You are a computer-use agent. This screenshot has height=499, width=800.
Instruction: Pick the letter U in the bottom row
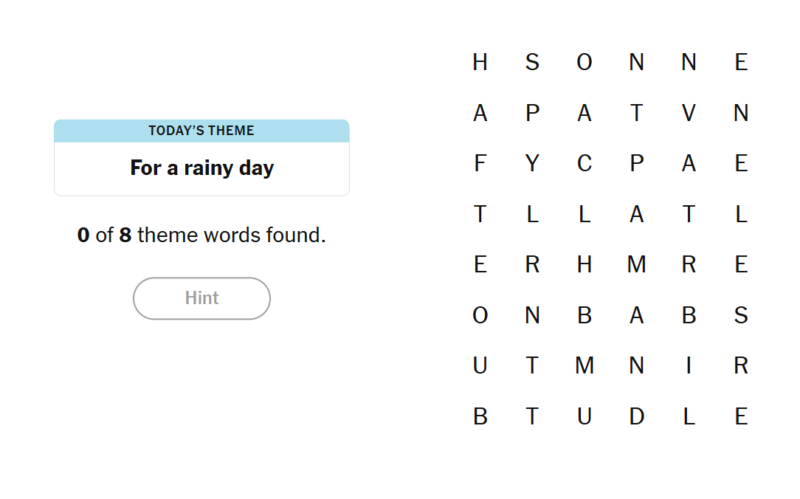click(x=584, y=417)
